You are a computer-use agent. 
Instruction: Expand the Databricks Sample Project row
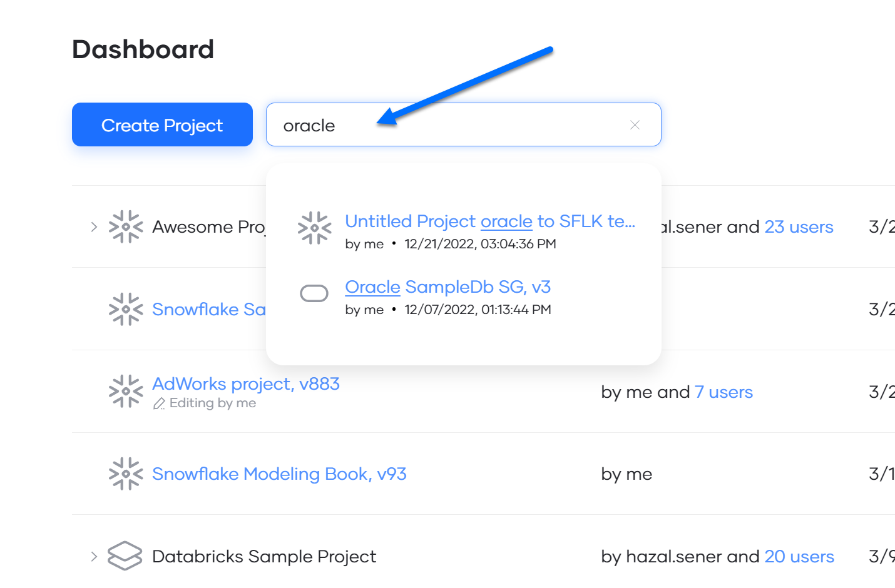[94, 556]
